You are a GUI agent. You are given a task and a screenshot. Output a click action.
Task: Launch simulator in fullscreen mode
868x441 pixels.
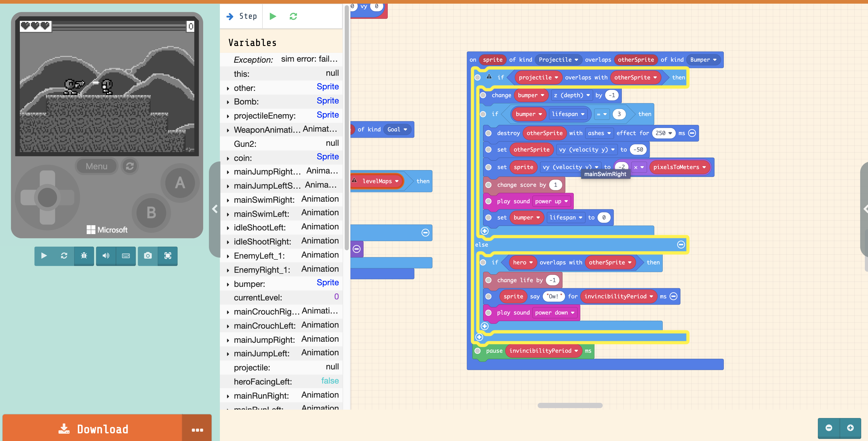(x=167, y=256)
